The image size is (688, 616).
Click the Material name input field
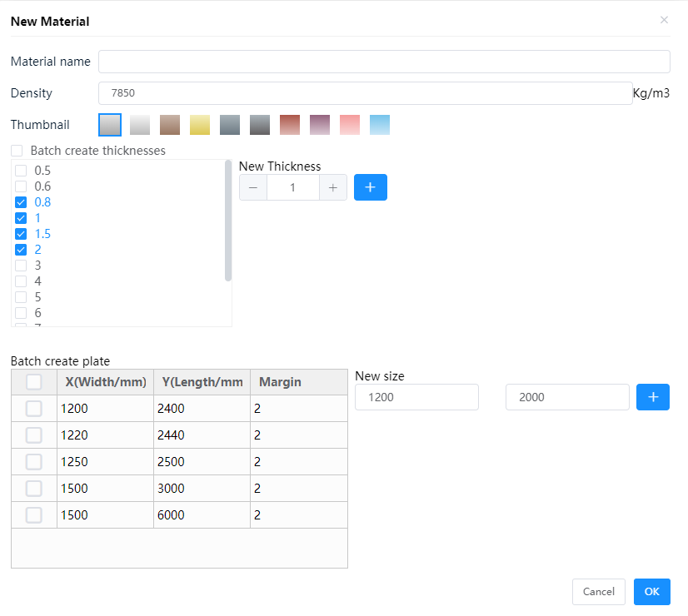(384, 62)
